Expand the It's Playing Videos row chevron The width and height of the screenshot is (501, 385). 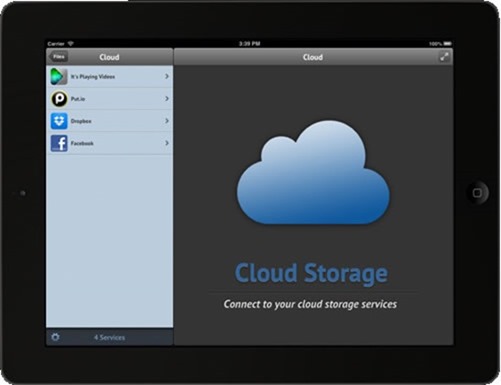[x=167, y=76]
